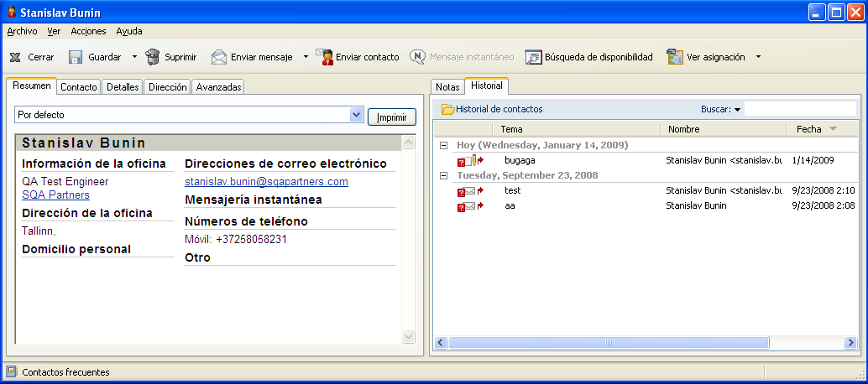Switch to the Resumen tab
868x384 pixels.
point(32,86)
